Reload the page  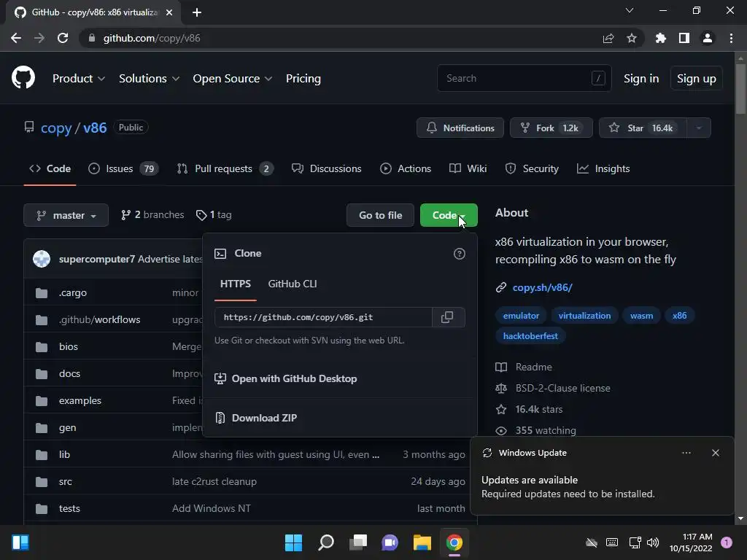point(63,38)
